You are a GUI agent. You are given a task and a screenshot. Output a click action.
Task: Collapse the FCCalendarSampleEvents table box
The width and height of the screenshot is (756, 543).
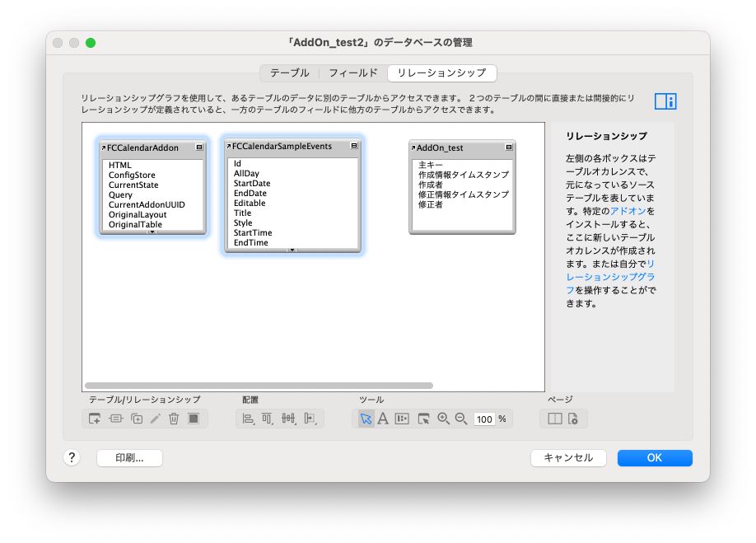pyautogui.click(x=354, y=146)
